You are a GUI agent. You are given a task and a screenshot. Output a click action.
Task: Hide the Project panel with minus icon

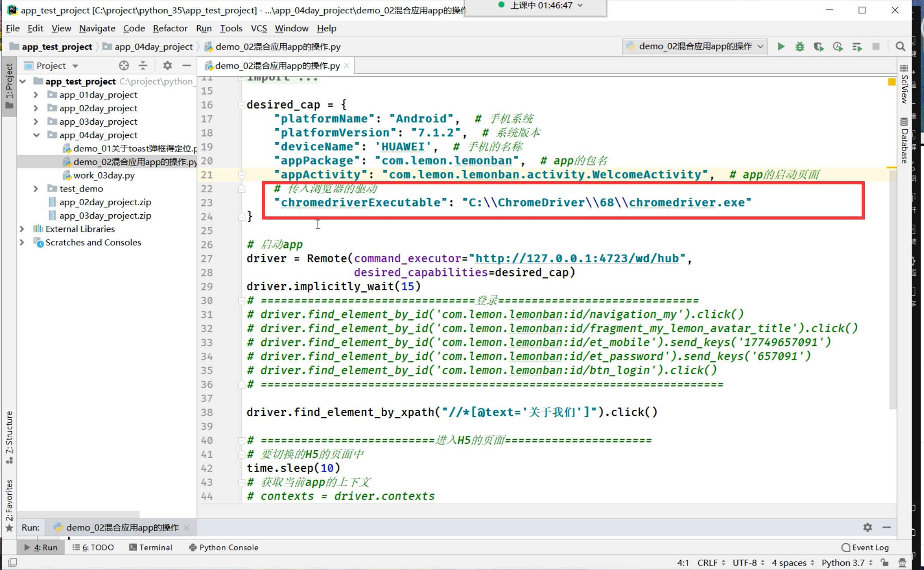tap(186, 65)
